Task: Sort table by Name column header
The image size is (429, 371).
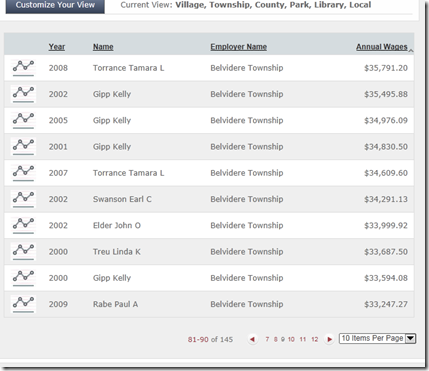Action: point(103,47)
